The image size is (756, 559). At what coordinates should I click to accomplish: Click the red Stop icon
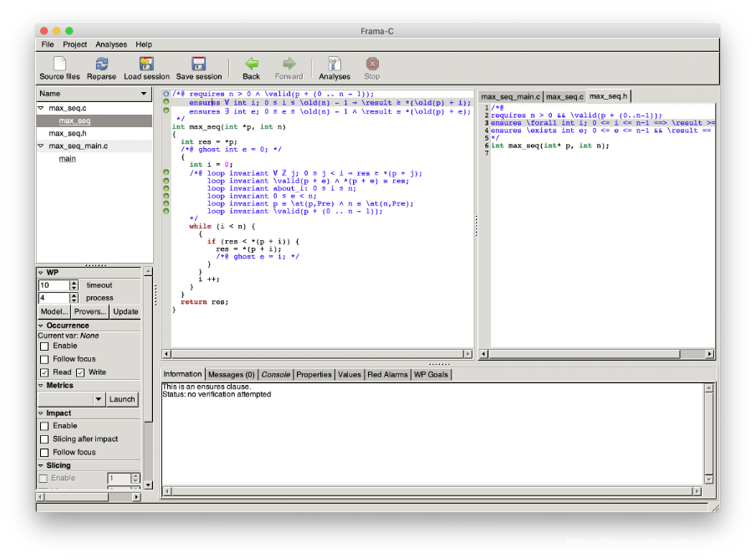(x=372, y=64)
